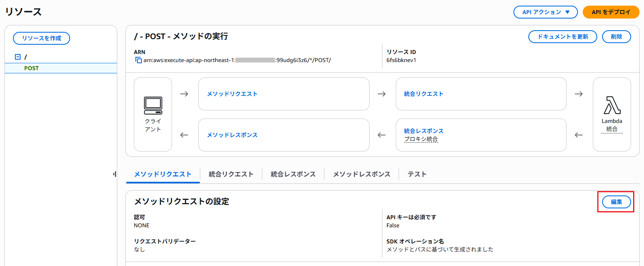Click the プロキシ統合 underlined text
The height and width of the screenshot is (266, 644).
(x=421, y=139)
